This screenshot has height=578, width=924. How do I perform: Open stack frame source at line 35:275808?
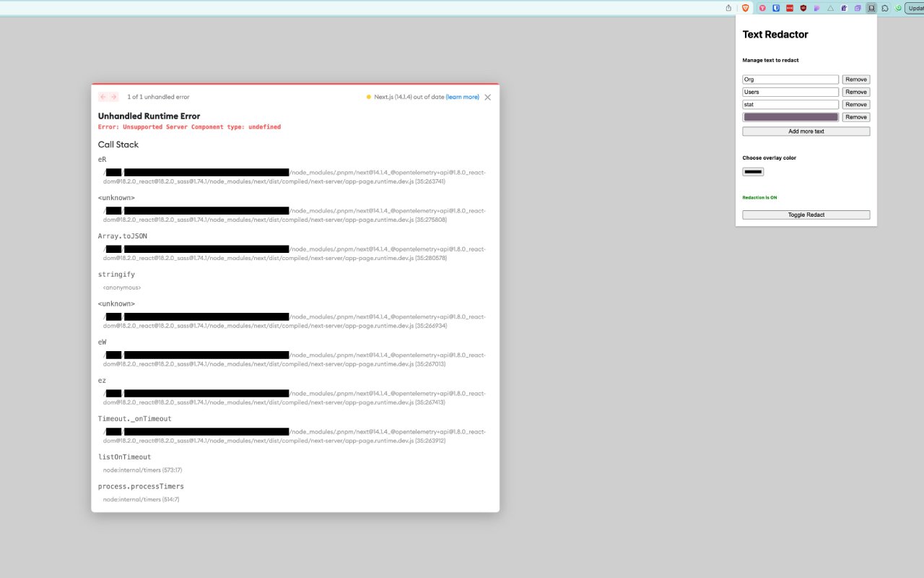point(295,215)
